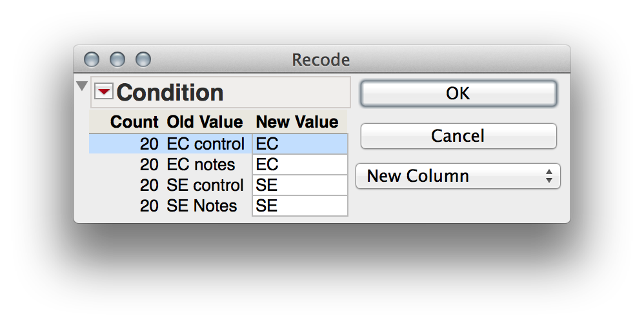Close the Recode window

tap(92, 60)
